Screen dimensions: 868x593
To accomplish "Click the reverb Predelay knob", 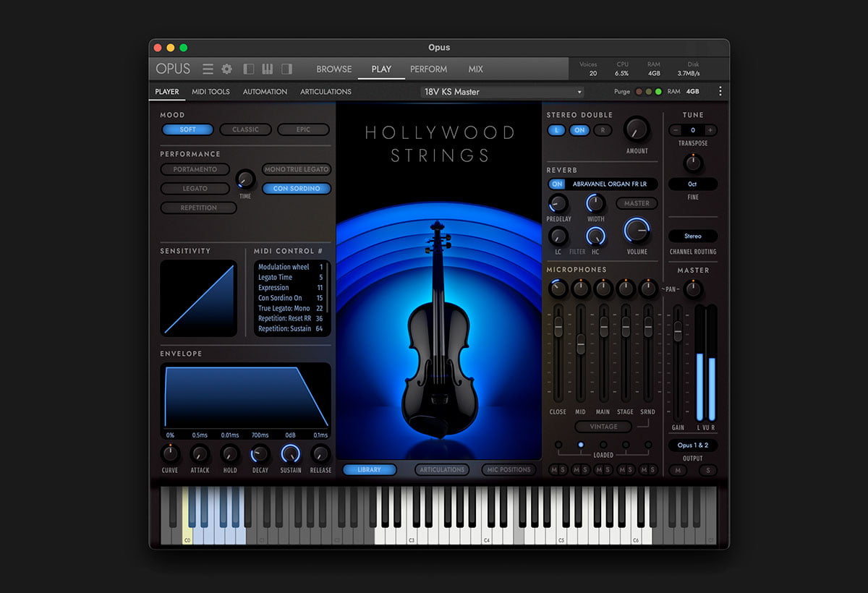I will coord(558,203).
